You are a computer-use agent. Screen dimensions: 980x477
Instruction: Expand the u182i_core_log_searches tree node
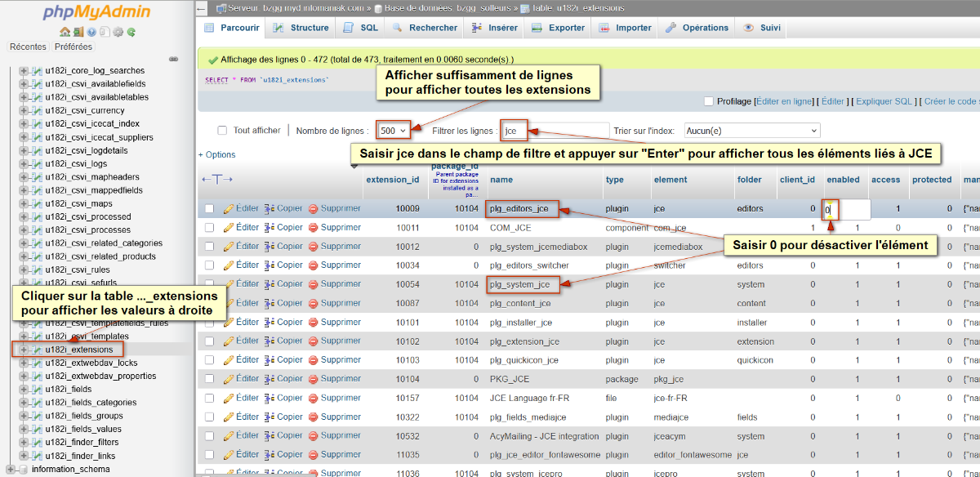(x=24, y=71)
